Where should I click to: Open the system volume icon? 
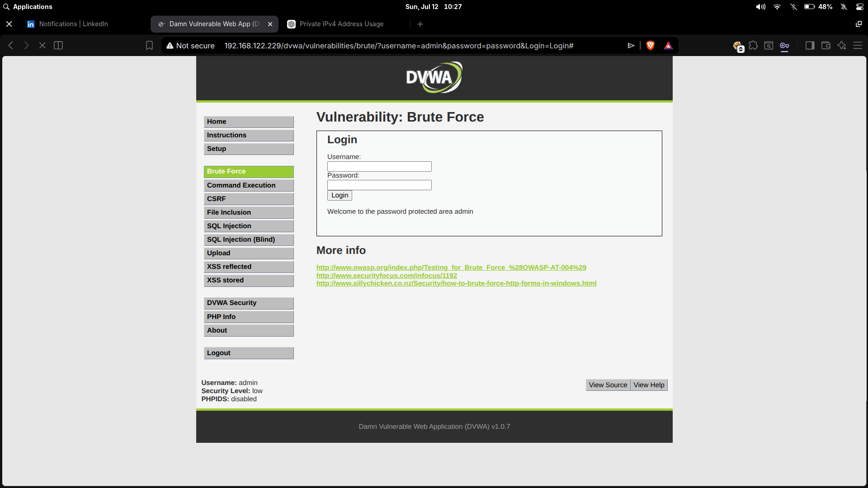click(761, 7)
